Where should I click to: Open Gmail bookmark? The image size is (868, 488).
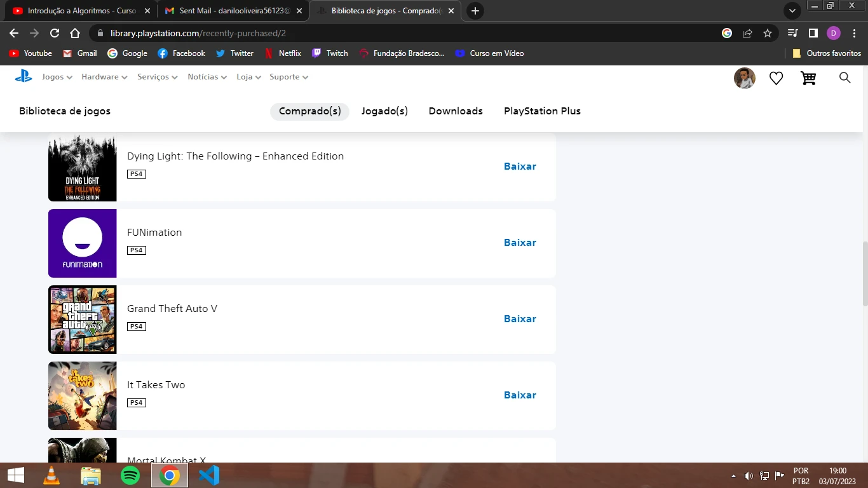79,53
